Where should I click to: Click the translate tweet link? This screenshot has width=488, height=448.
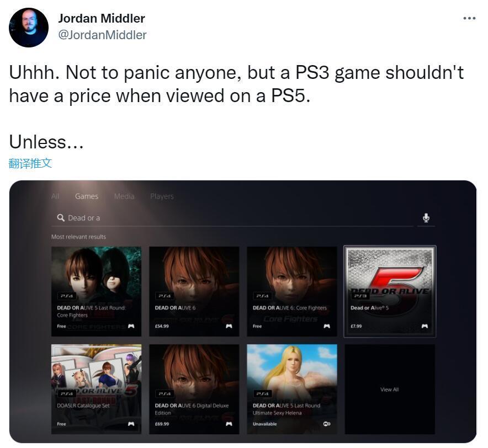point(30,163)
